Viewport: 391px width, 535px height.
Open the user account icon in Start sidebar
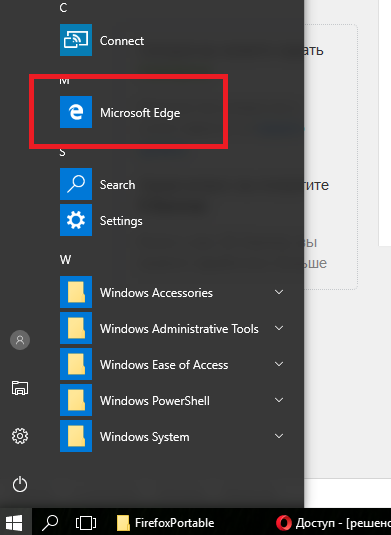[x=20, y=340]
